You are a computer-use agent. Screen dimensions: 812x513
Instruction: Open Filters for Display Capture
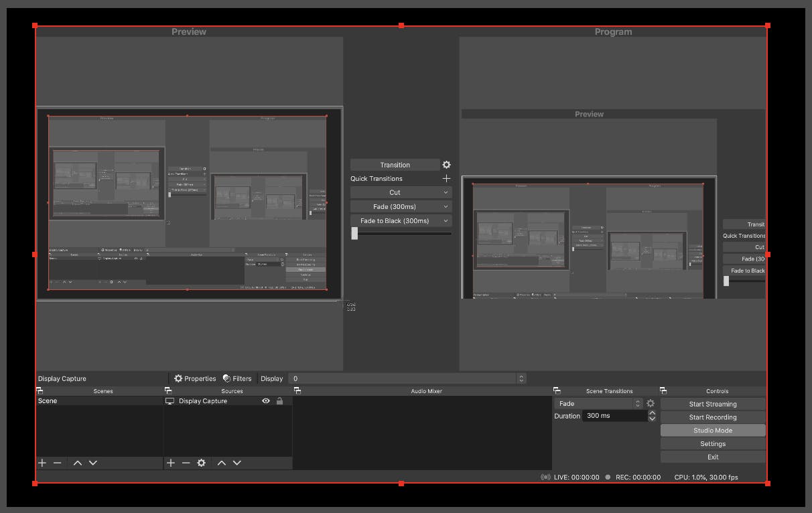tap(237, 378)
